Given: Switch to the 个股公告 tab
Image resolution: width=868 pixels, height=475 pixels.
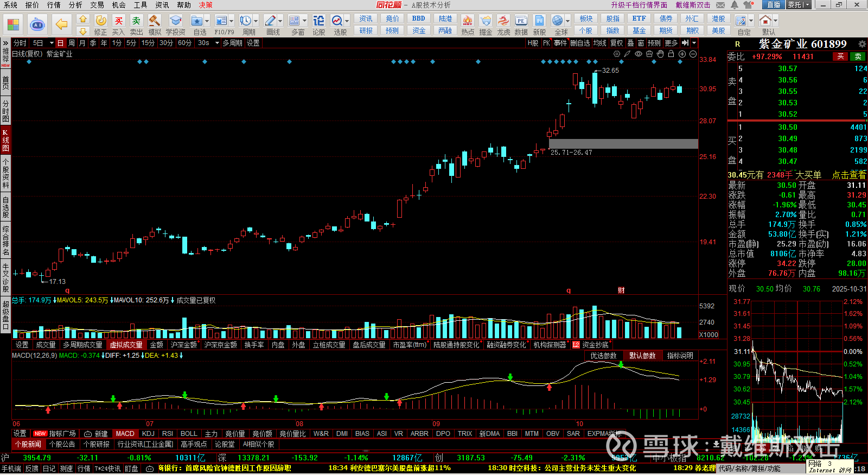Looking at the screenshot, I should 62,444.
